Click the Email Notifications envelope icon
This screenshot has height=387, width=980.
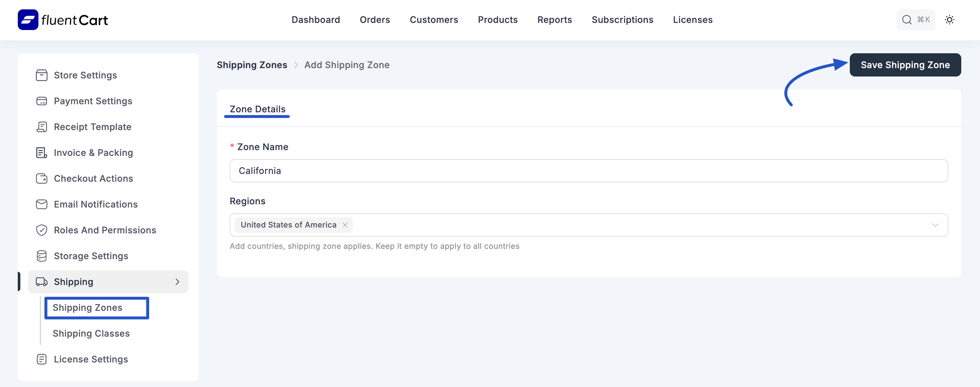tap(41, 204)
